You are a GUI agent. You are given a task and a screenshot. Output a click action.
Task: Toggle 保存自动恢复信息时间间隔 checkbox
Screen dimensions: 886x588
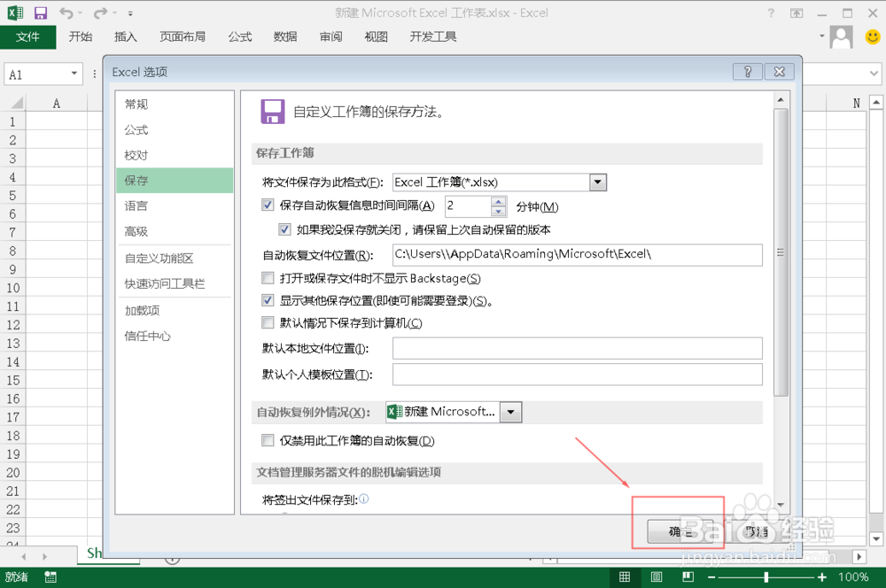[x=268, y=205]
